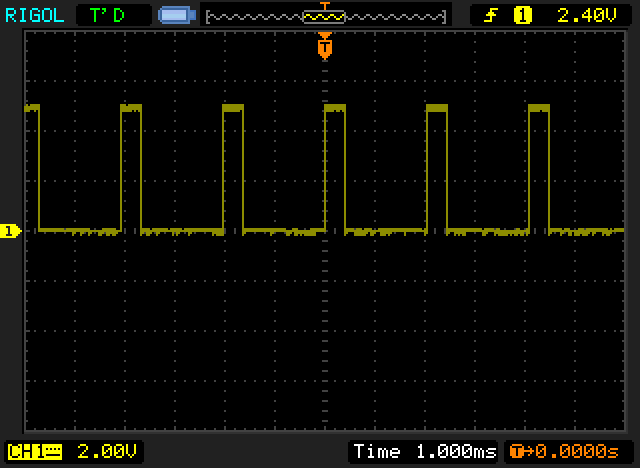Screen dimensions: 640x468
Task: Select the rising edge trigger icon
Action: point(490,15)
